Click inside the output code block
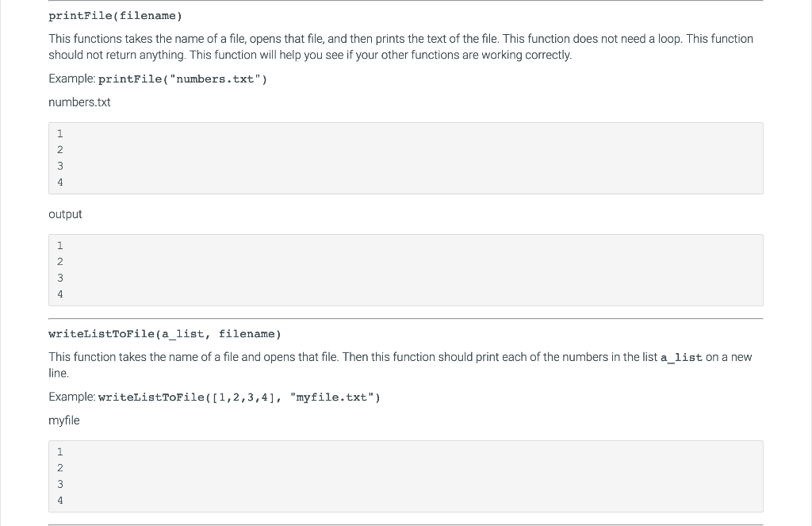The height and width of the screenshot is (526, 812). (x=406, y=270)
